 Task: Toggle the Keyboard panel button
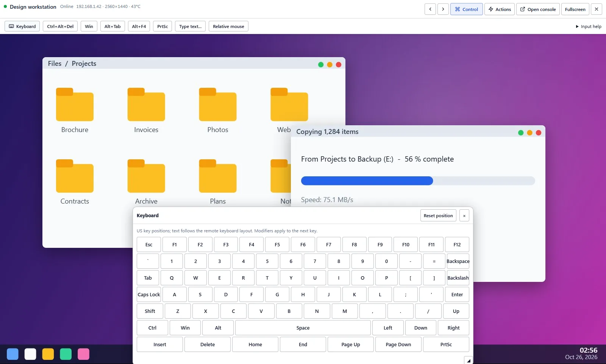pyautogui.click(x=22, y=26)
